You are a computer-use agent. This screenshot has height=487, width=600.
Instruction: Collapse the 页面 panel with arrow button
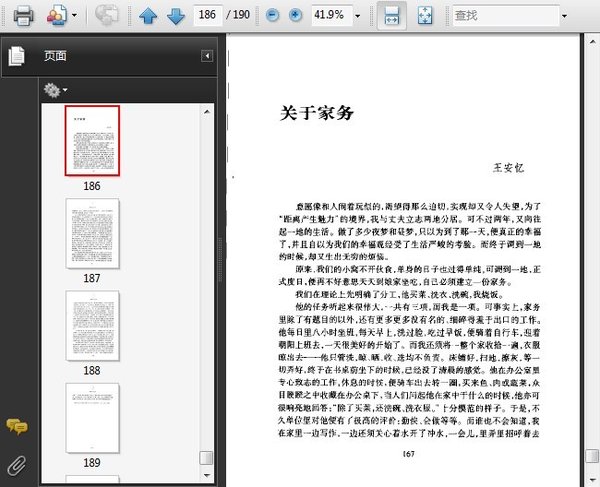click(x=207, y=57)
